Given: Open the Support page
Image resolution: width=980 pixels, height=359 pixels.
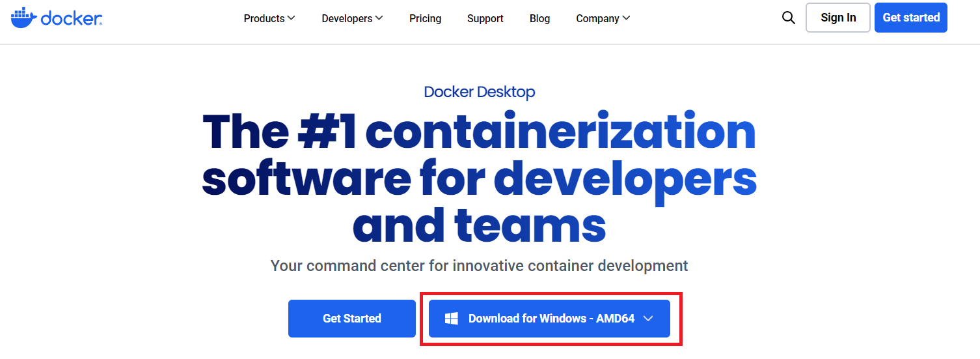Looking at the screenshot, I should 485,18.
